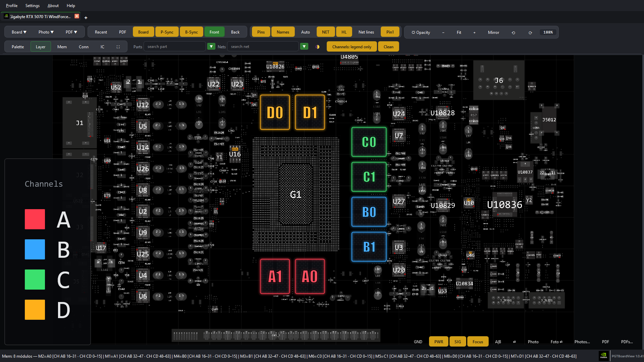Toggle Names display
Image resolution: width=644 pixels, height=362 pixels.
coord(283,32)
